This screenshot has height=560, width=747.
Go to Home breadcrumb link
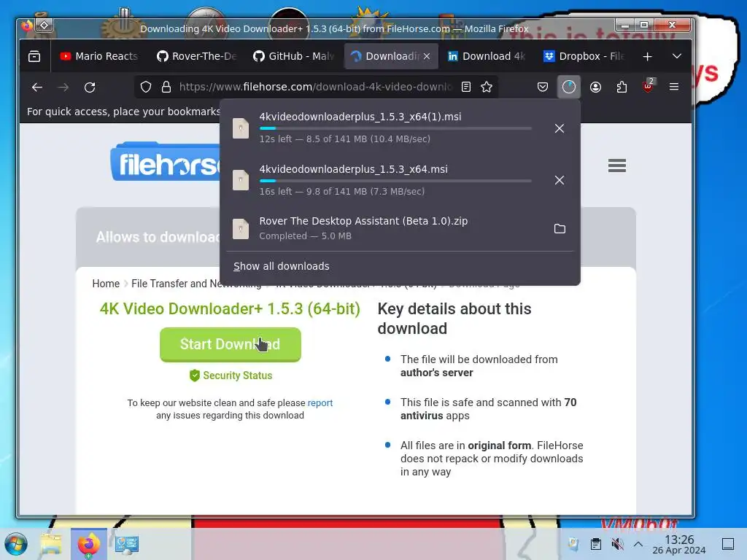pyautogui.click(x=106, y=284)
